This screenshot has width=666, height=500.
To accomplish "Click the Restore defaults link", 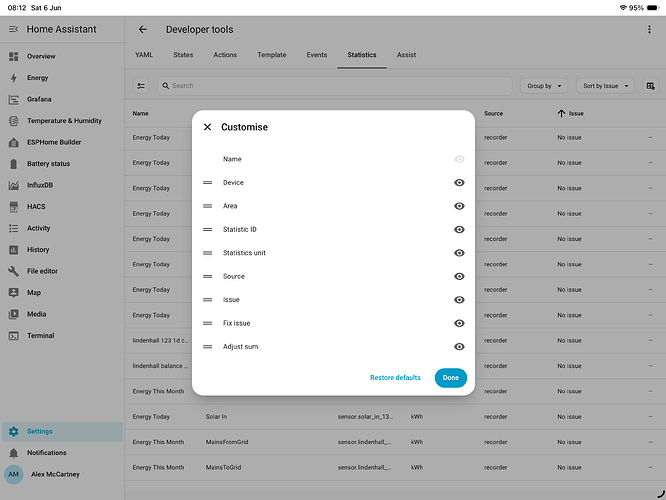I will tap(395, 378).
